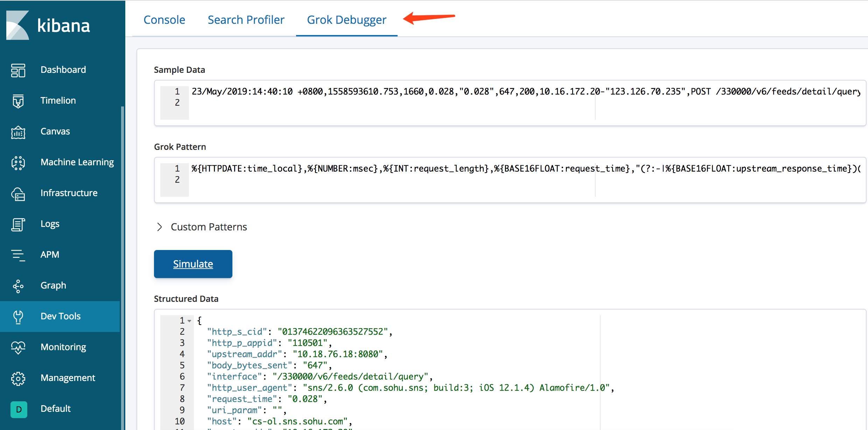Go to Graph label in sidebar
Screen dimensions: 868x430
53,285
